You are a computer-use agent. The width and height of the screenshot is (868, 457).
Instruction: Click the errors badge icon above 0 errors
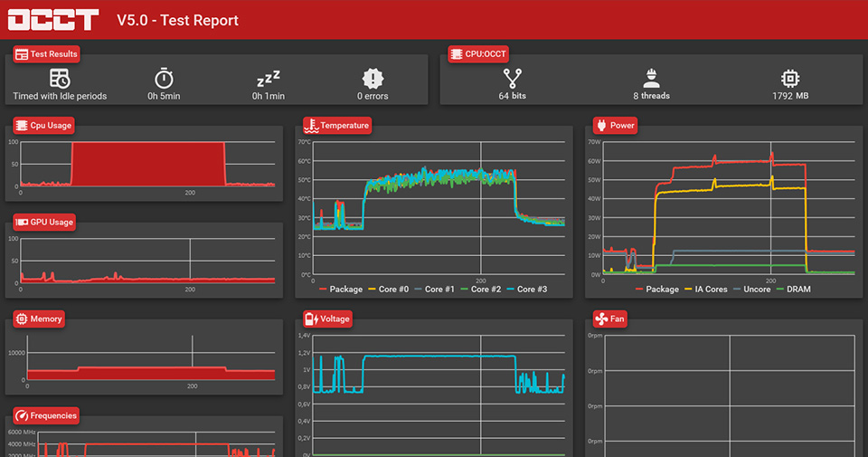(x=373, y=79)
